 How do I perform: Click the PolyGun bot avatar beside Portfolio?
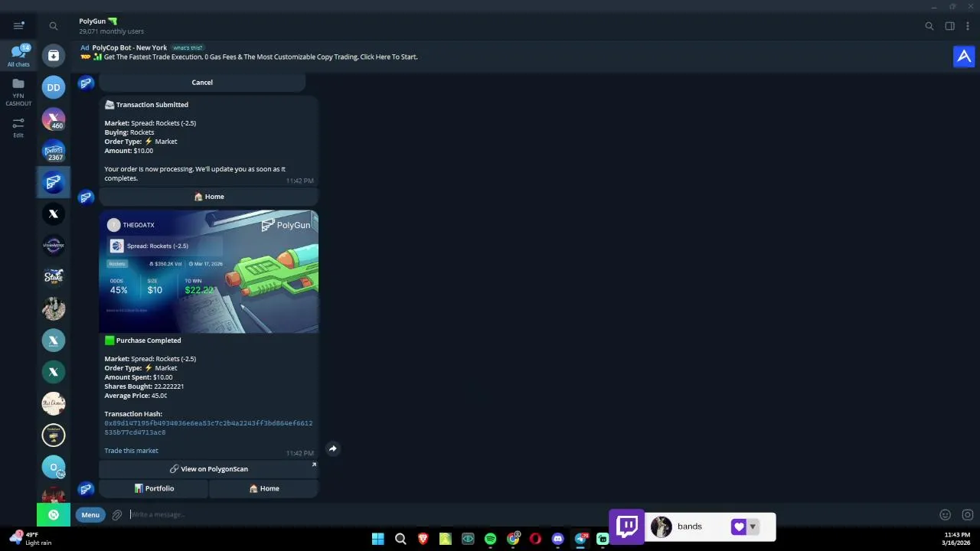point(86,488)
